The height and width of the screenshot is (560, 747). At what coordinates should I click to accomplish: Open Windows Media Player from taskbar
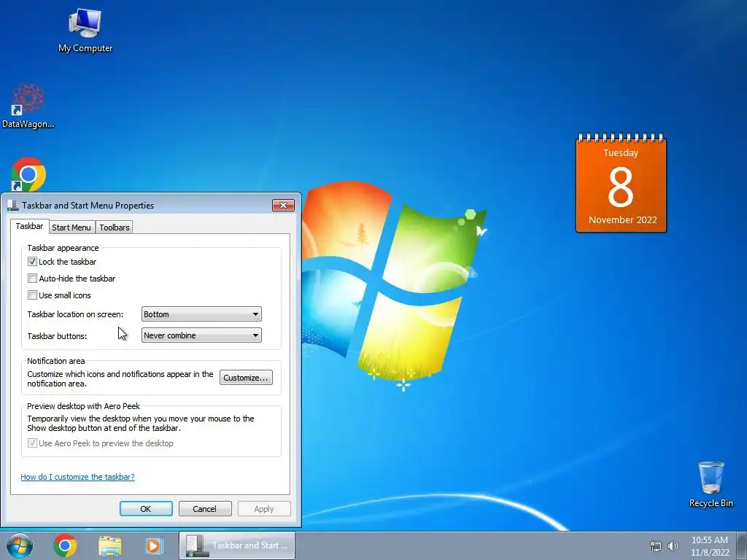pyautogui.click(x=154, y=546)
